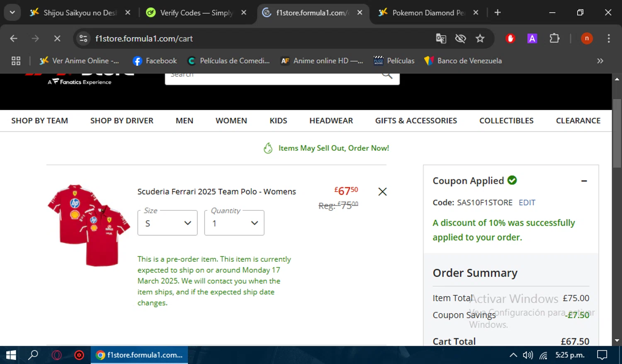Open the Size dropdown

(x=168, y=223)
